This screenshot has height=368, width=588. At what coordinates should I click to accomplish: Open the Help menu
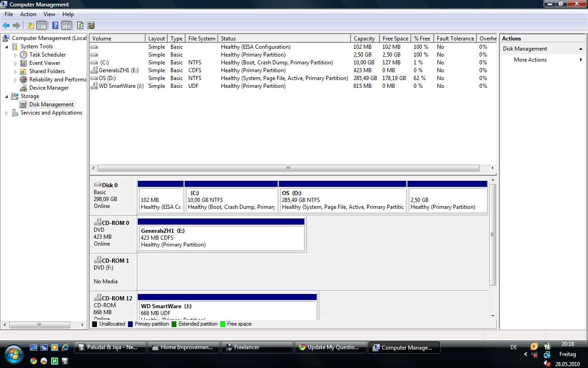point(68,14)
